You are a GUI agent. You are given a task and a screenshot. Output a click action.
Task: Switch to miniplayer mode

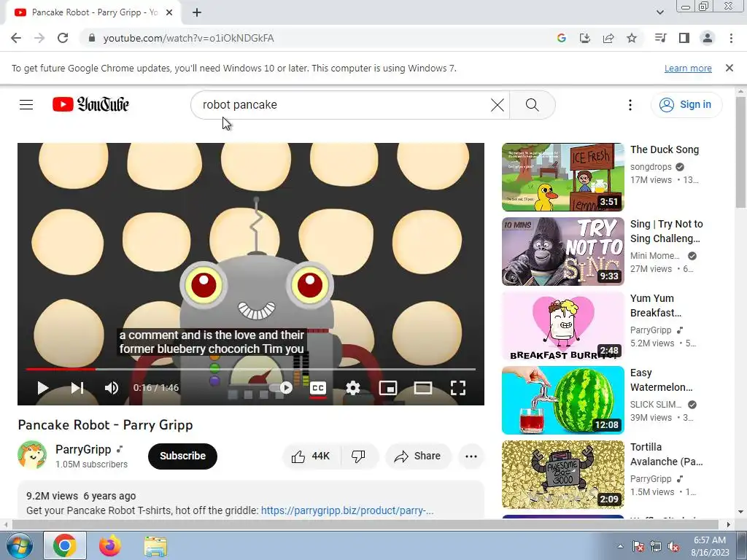(388, 388)
